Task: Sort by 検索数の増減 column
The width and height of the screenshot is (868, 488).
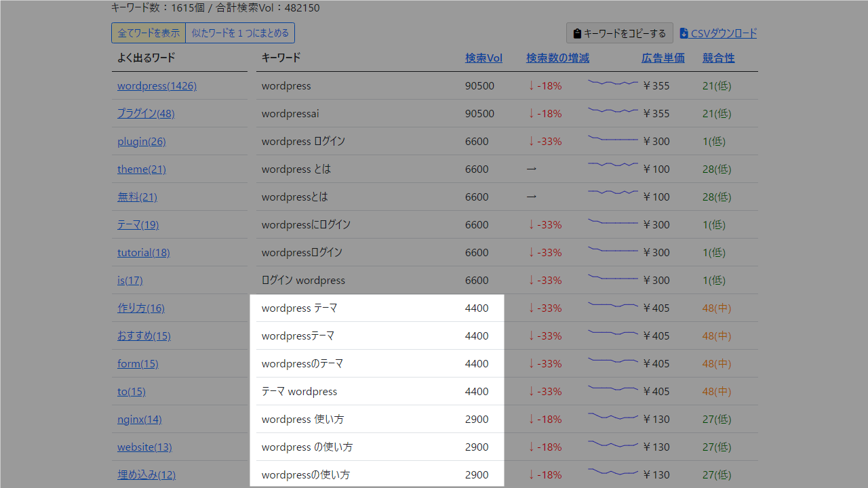Action: point(557,58)
